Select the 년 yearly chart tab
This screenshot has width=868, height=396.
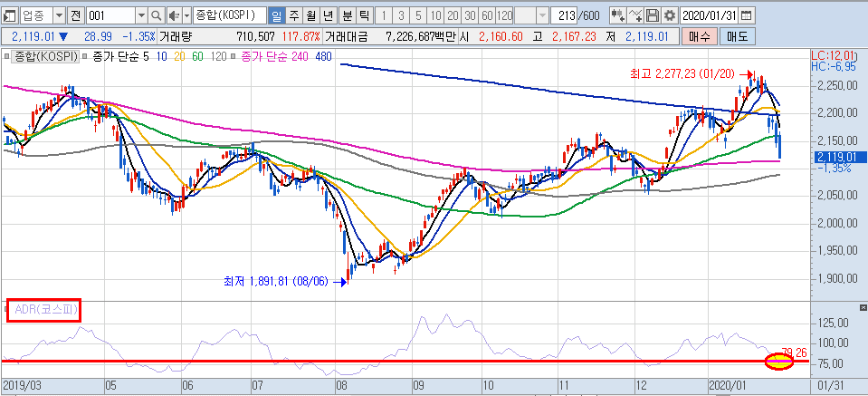click(329, 15)
